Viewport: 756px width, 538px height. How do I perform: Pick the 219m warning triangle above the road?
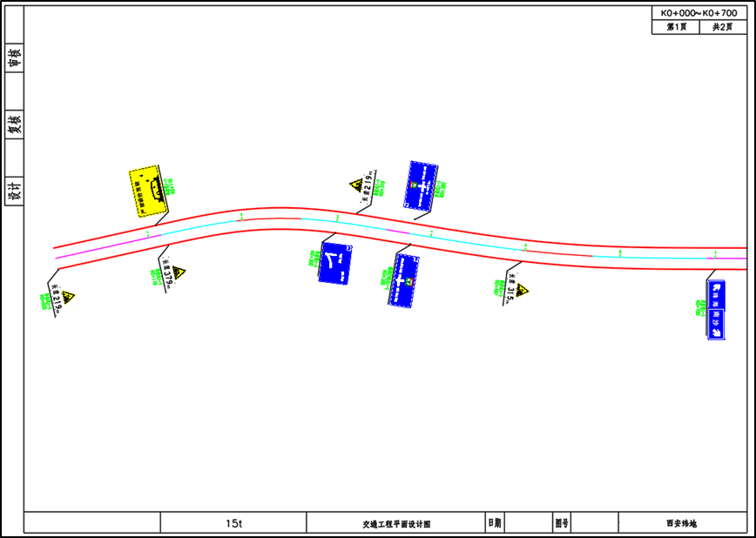coord(356,185)
